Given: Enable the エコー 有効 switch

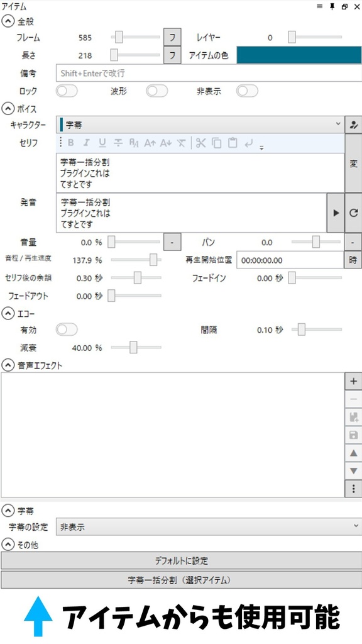Looking at the screenshot, I should click(67, 330).
